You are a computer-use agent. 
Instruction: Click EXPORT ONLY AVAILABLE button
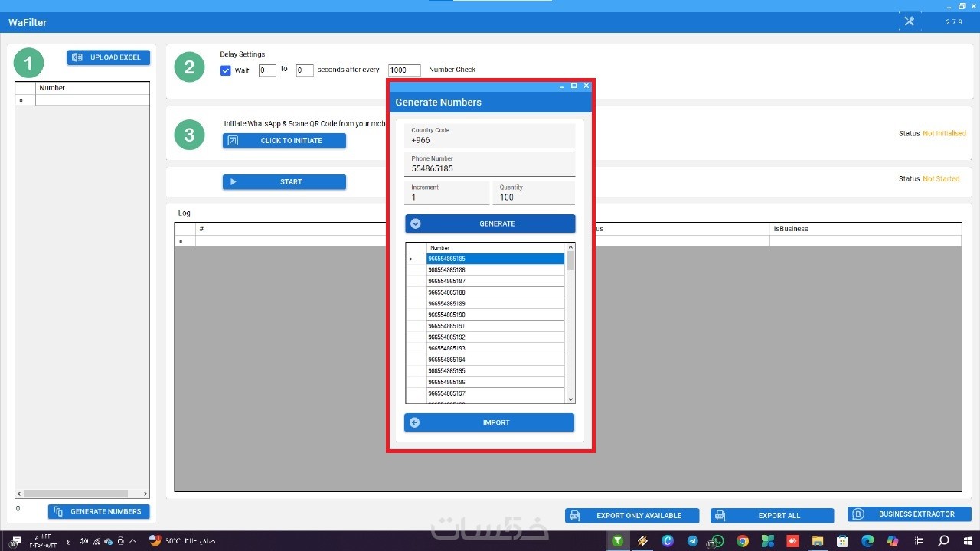tap(632, 516)
